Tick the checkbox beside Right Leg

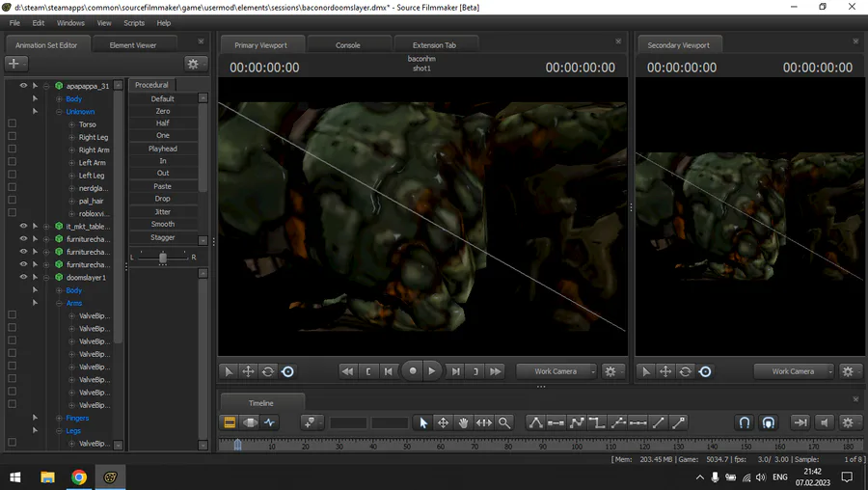pyautogui.click(x=13, y=136)
